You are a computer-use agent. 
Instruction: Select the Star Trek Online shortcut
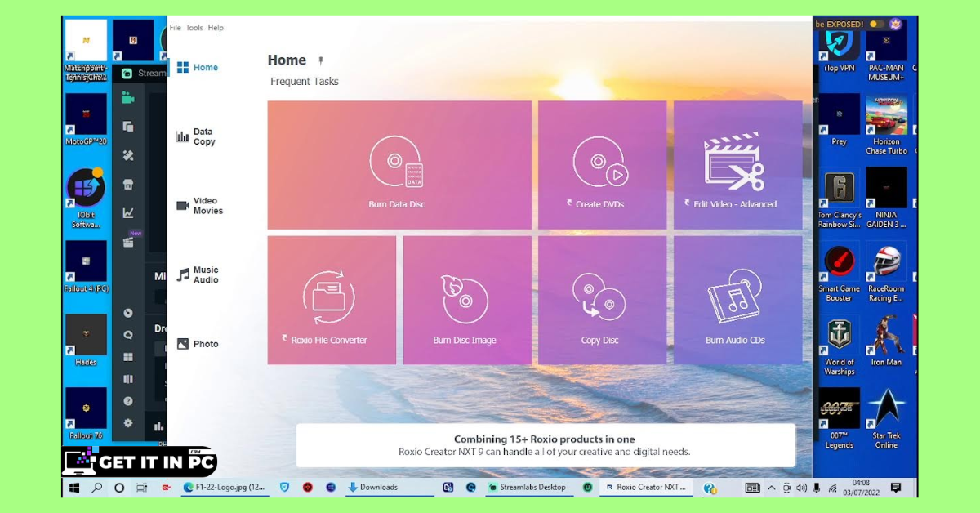tap(886, 419)
